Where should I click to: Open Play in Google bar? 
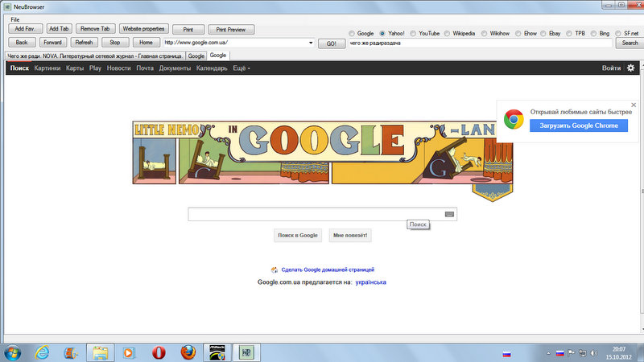tap(95, 68)
